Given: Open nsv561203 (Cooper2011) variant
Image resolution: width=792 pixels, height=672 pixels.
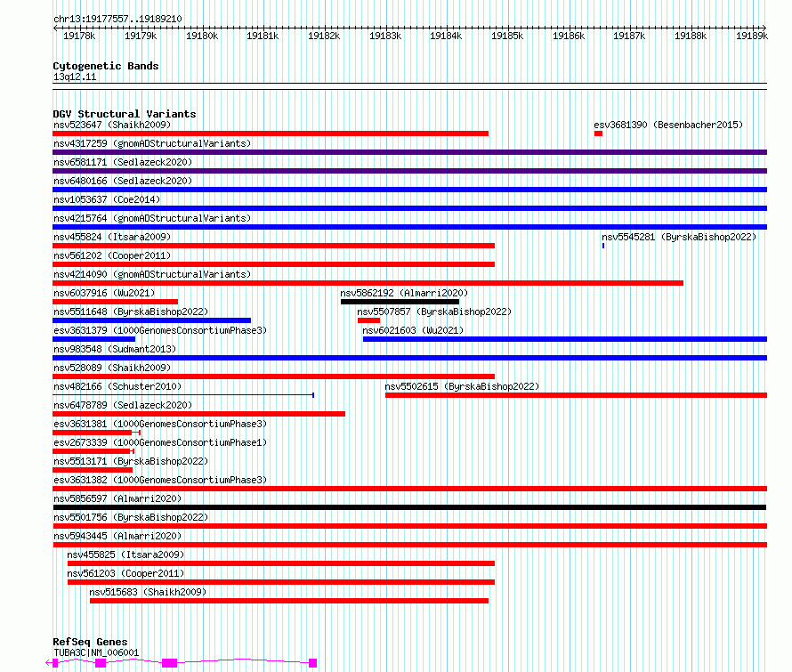Looking at the screenshot, I should point(125,573).
